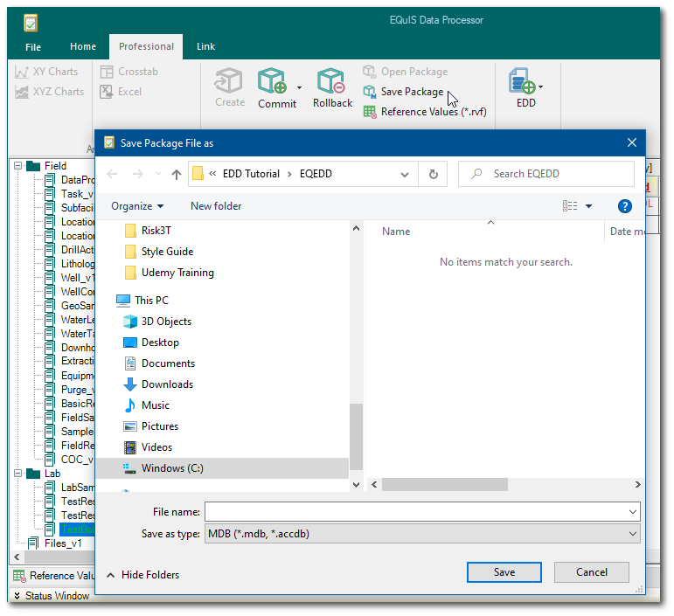674x616 pixels.
Task: Switch to the Home ribbon tab
Action: 83,46
